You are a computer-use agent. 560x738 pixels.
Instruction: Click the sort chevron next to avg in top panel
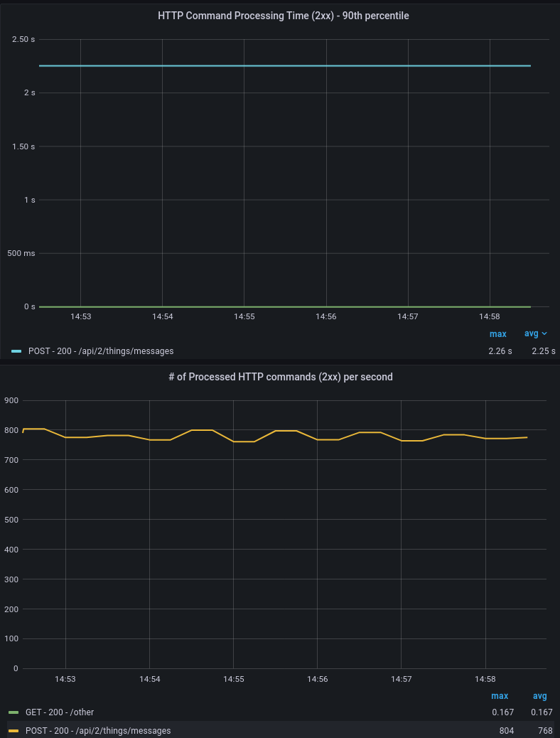[545, 333]
